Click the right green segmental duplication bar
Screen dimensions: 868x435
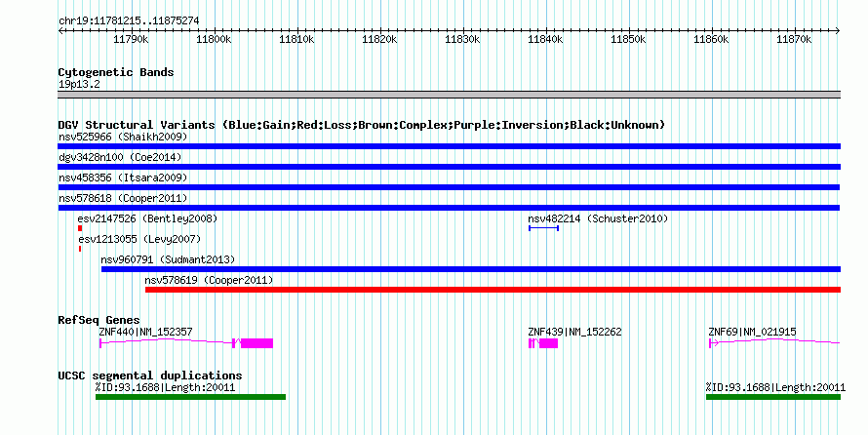(773, 397)
